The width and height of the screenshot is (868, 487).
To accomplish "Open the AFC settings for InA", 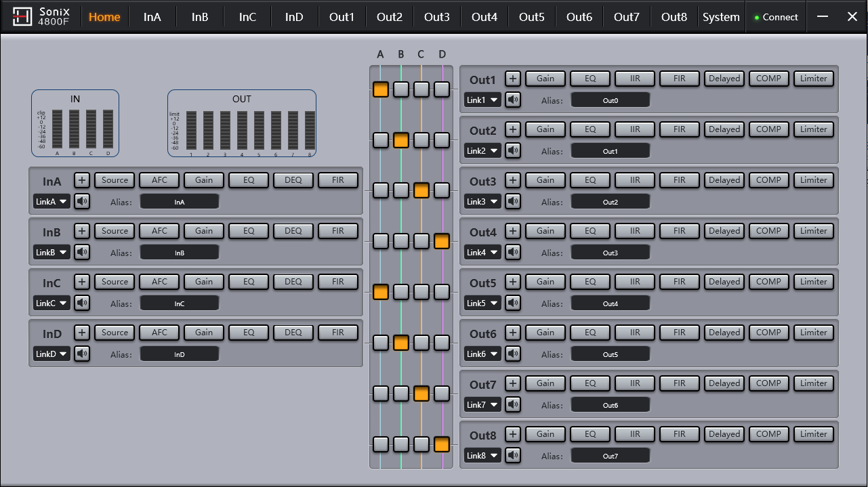I will point(159,180).
